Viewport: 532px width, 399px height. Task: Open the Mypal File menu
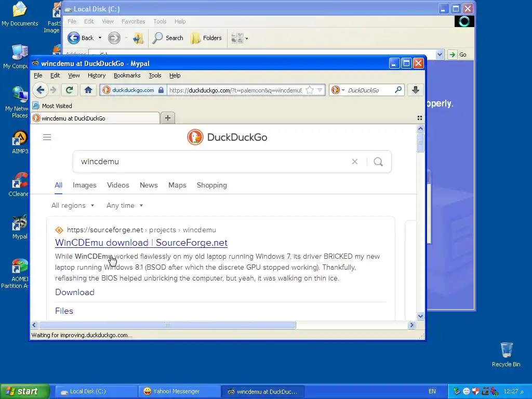(x=38, y=75)
